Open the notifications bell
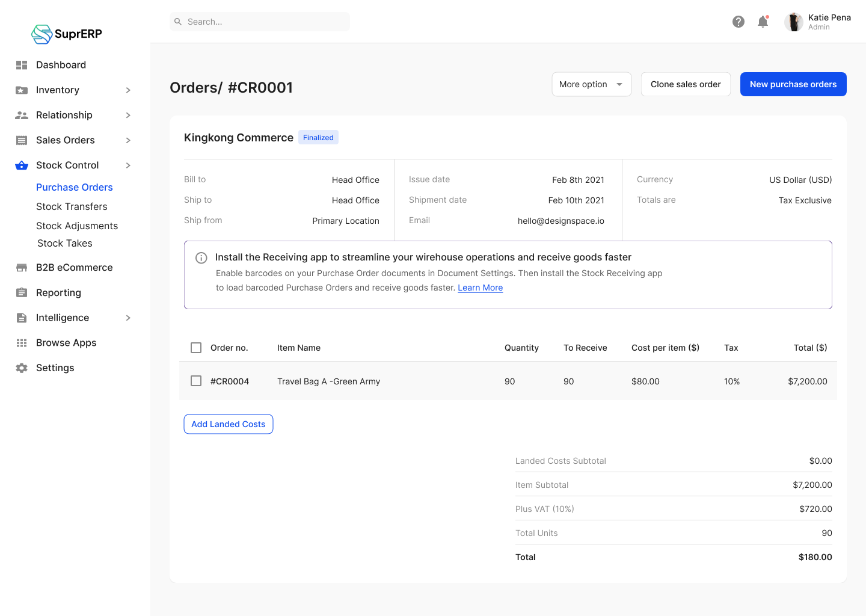866x616 pixels. (763, 22)
